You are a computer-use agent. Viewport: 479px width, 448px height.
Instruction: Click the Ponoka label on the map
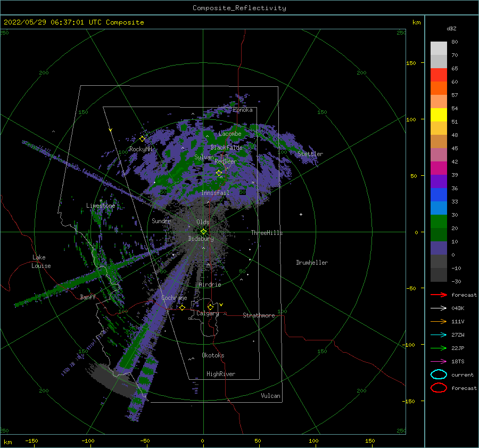point(243,110)
